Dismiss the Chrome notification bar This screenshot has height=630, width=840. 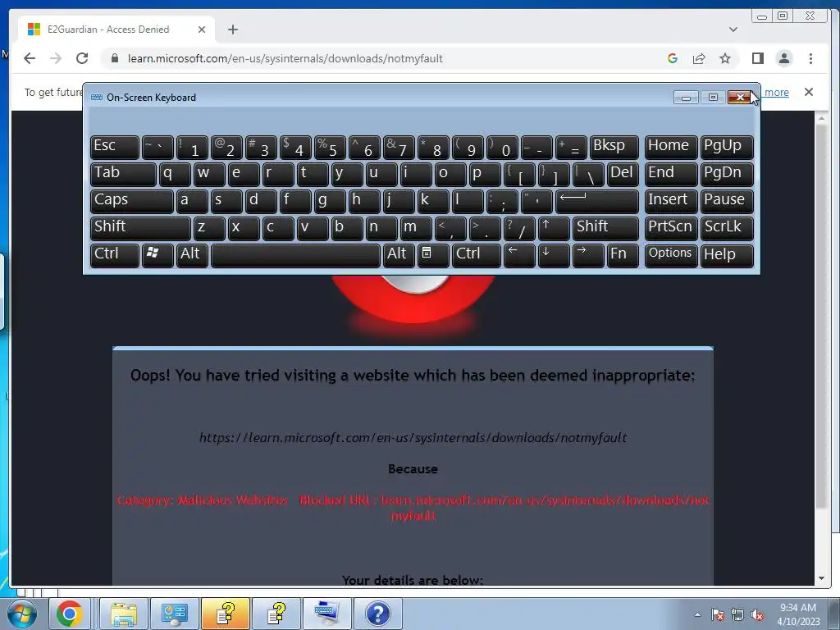[x=809, y=92]
